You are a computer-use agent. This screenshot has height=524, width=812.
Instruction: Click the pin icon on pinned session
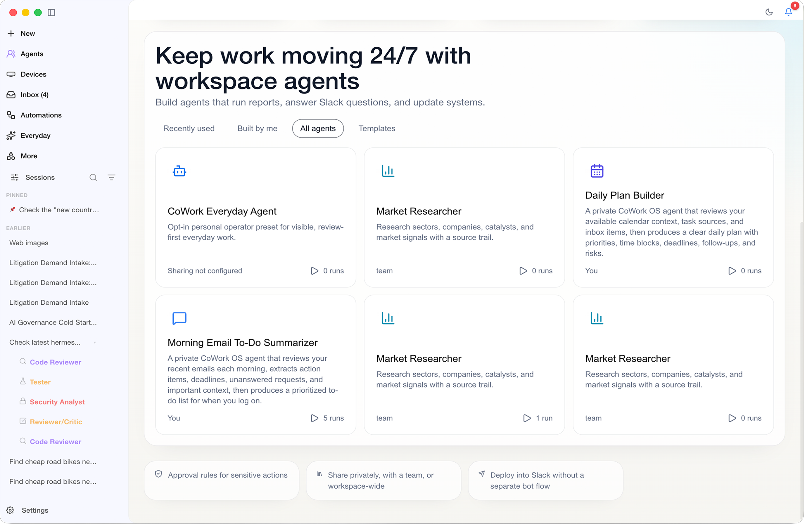12,210
